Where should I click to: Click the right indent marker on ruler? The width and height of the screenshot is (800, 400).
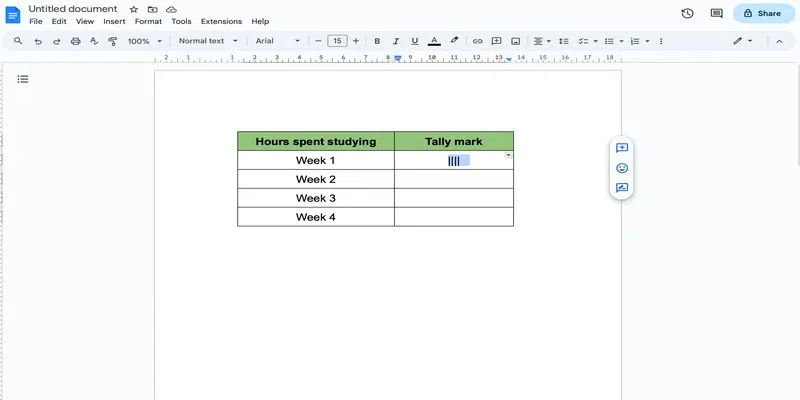click(509, 60)
